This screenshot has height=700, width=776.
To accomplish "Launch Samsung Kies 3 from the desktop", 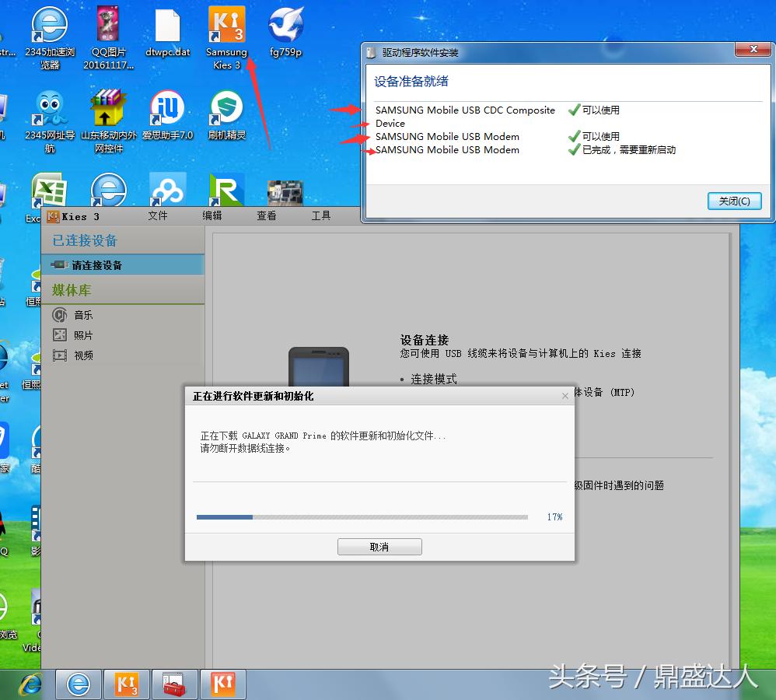I will 226,25.
